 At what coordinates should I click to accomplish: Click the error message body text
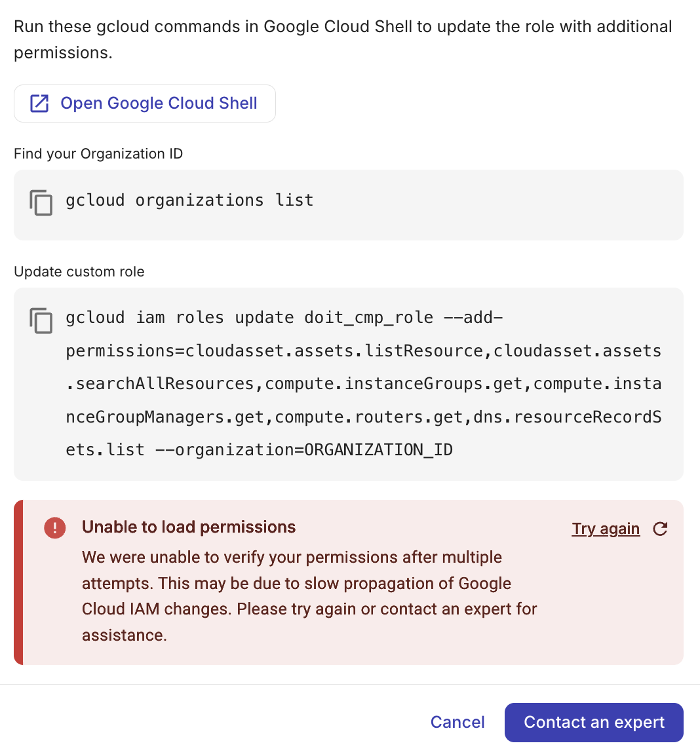point(308,595)
